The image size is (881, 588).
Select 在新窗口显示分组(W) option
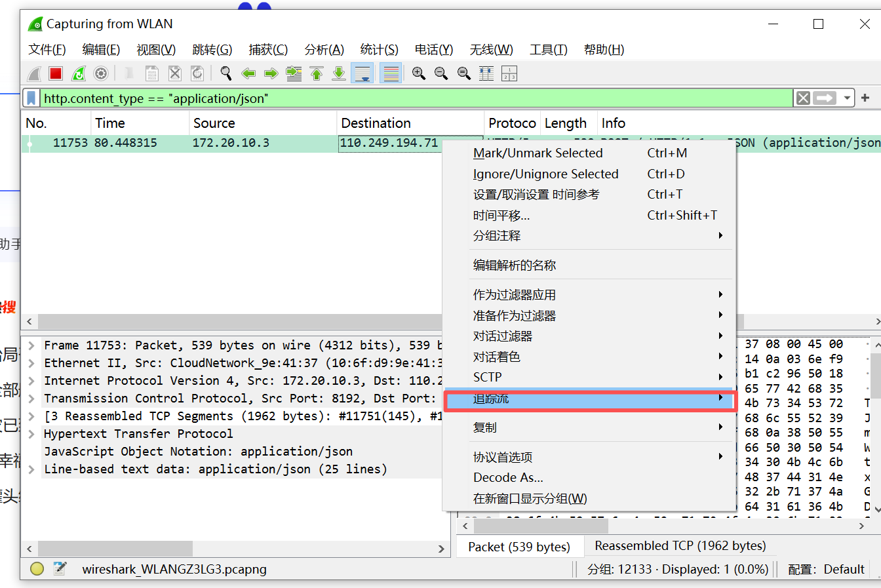[x=589, y=498]
